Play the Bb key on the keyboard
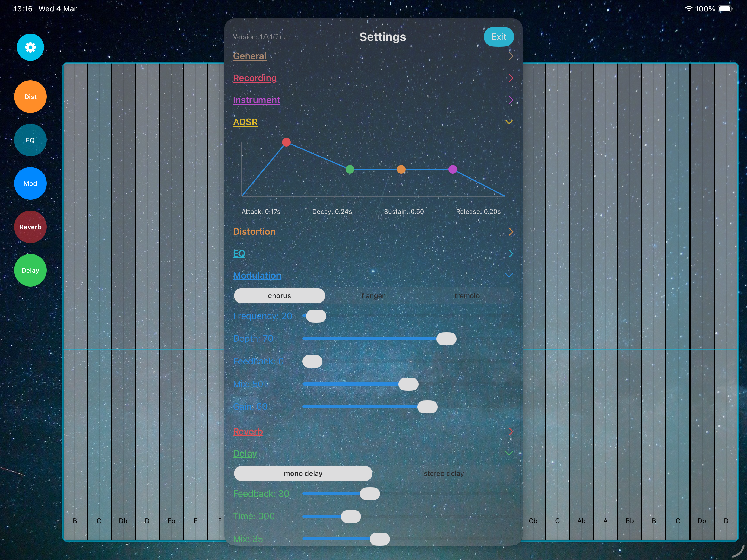Screen dimensions: 747x560 coord(630,302)
